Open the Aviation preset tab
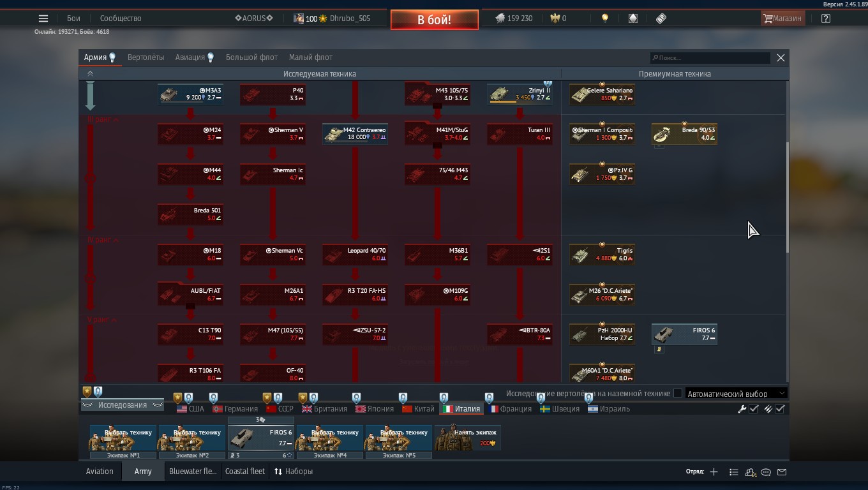 pyautogui.click(x=100, y=471)
